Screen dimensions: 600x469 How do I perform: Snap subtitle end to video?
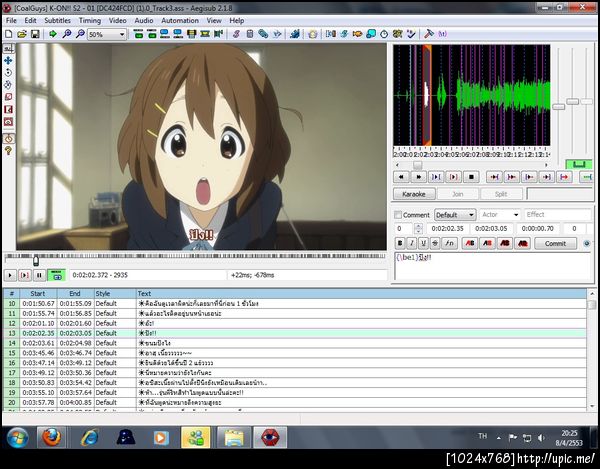click(x=178, y=34)
